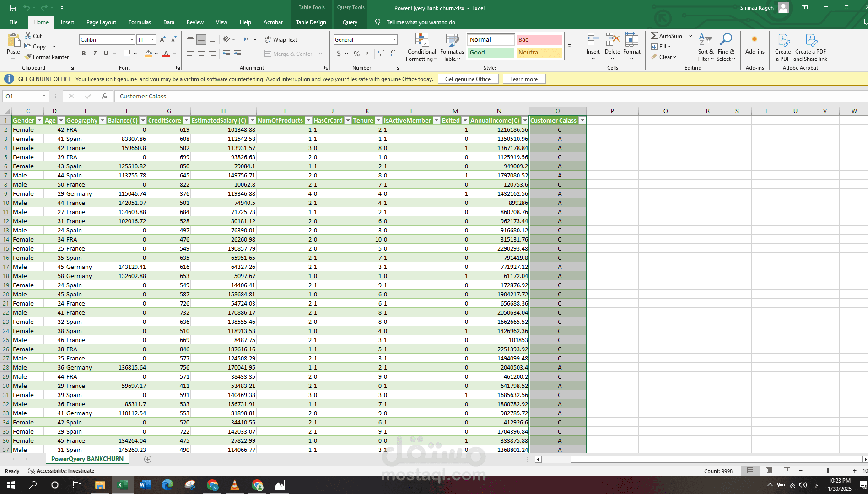This screenshot has width=868, height=494.
Task: Open the font name dropdown
Action: [132, 40]
